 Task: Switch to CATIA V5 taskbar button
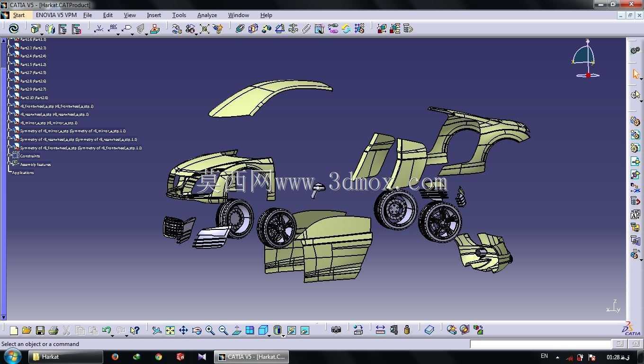(x=251, y=357)
